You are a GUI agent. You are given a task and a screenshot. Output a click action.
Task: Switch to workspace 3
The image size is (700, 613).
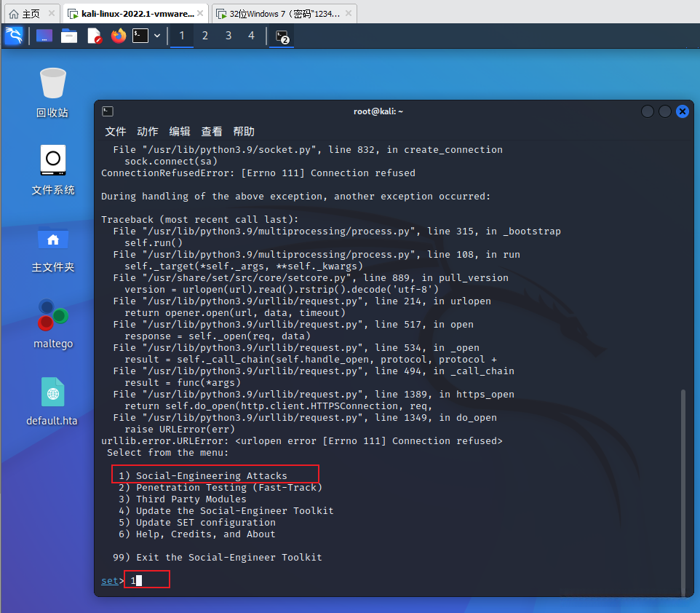pos(228,36)
